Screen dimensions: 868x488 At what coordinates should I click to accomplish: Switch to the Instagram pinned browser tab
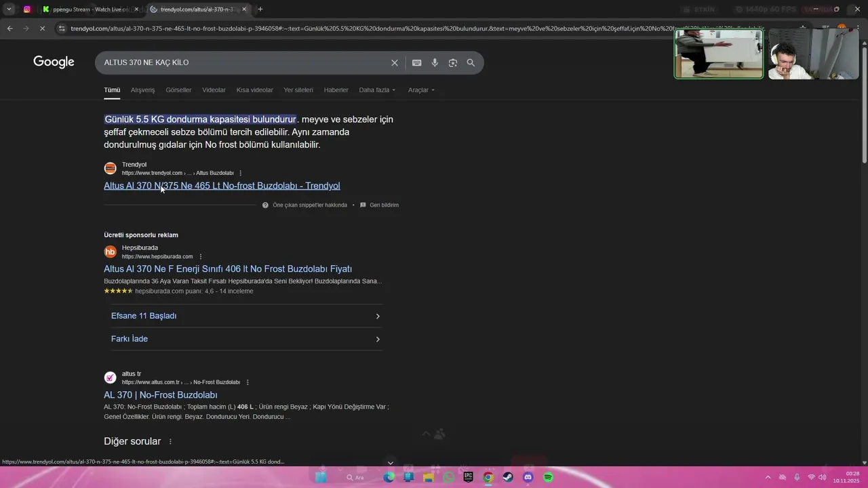point(26,9)
